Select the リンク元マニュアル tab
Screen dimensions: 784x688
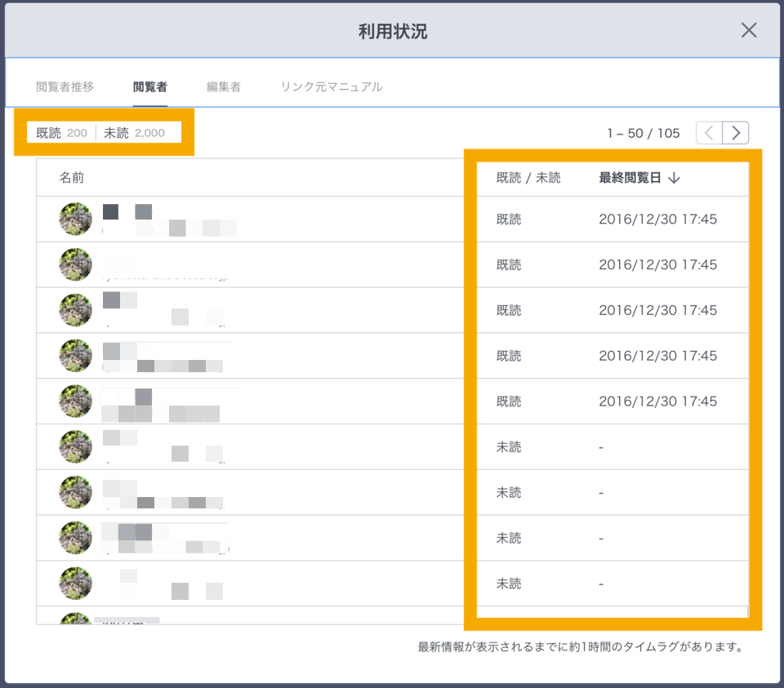pos(331,87)
